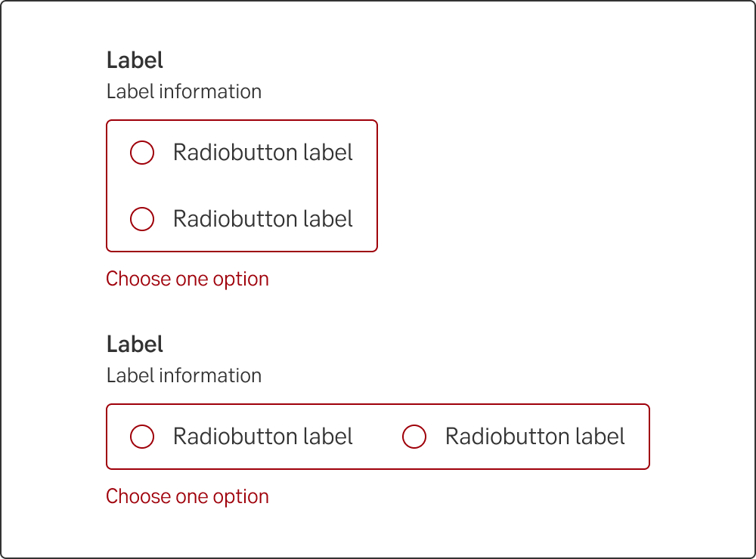This screenshot has height=559, width=756.
Task: Click the word 'option' in the lower error message
Action: pyautogui.click(x=241, y=497)
